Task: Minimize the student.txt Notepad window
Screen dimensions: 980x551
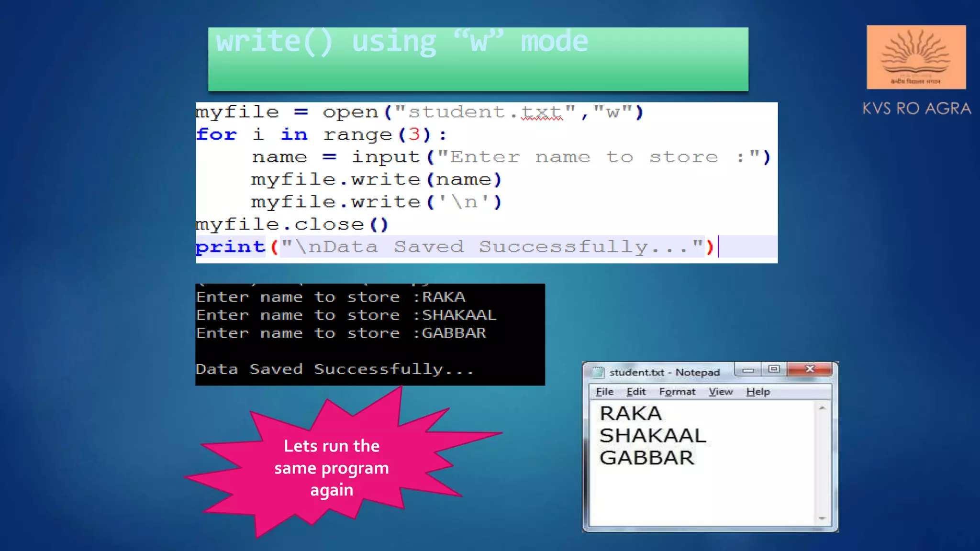Action: click(749, 370)
